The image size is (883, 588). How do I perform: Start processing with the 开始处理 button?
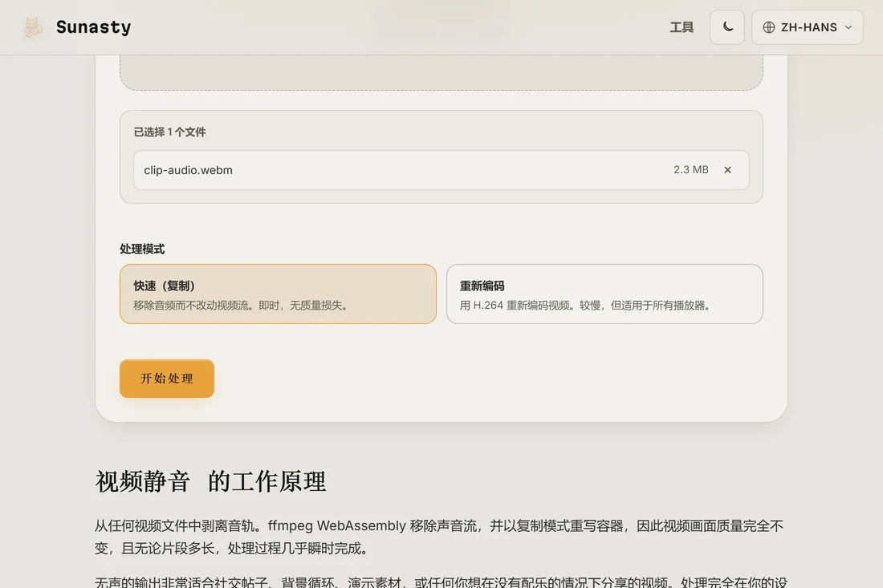(x=167, y=379)
